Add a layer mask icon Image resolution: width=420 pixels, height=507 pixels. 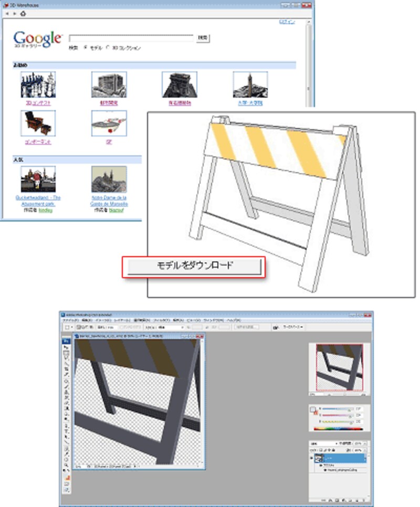click(x=337, y=500)
